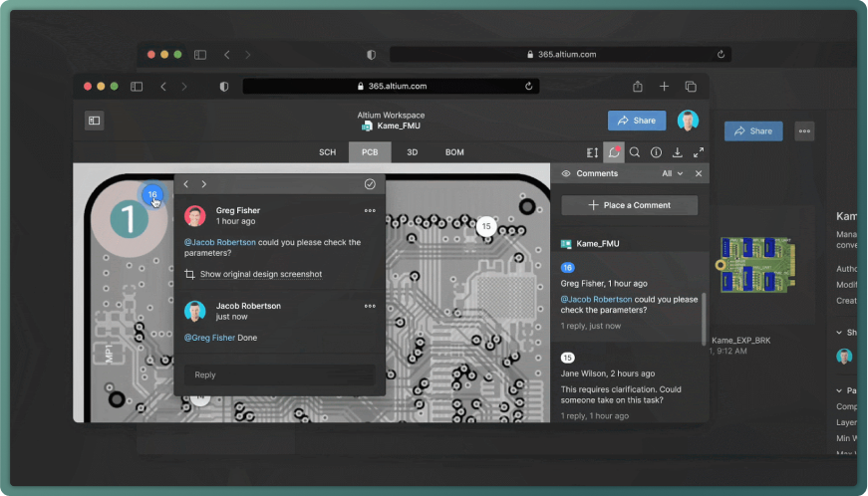Open Greg Fisher's comment options menu
868x496 pixels.
tap(370, 210)
